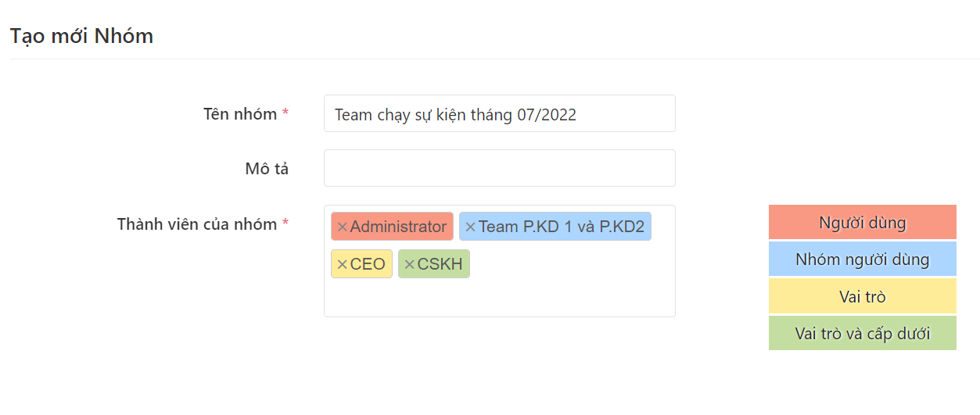Click the Tạo mới Nhóm page heading
The height and width of the screenshot is (415, 980).
point(81,36)
